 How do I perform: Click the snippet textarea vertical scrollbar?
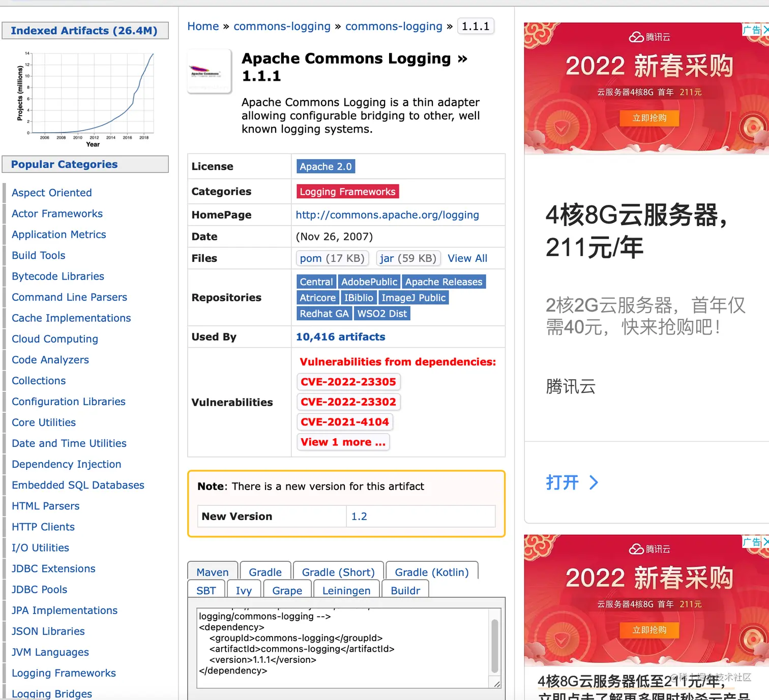[x=494, y=646]
